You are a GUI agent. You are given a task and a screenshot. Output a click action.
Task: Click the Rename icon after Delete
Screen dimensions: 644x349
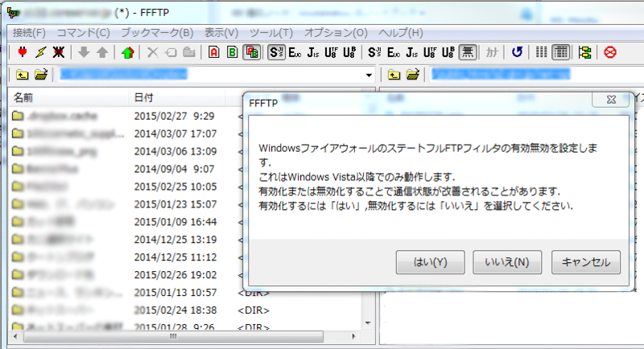point(171,52)
